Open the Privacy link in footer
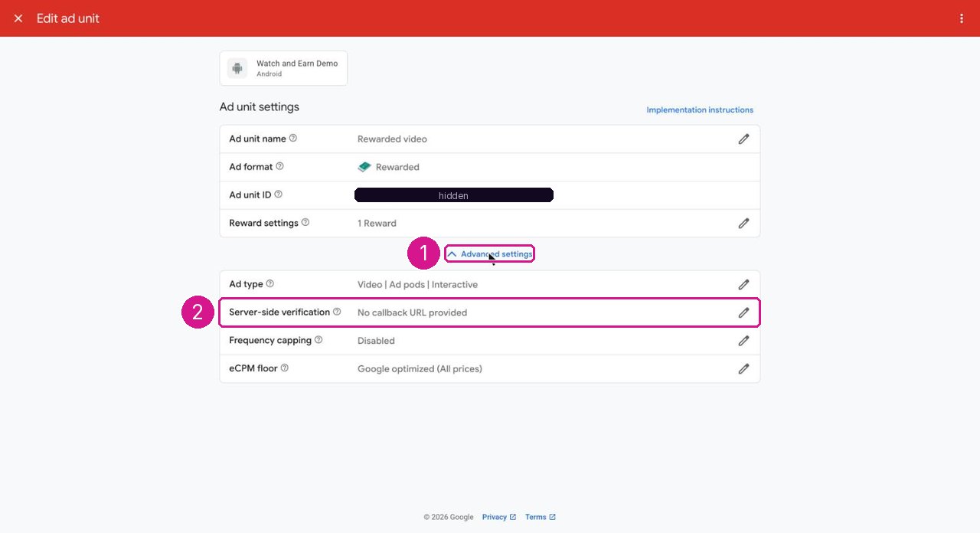 (499, 517)
